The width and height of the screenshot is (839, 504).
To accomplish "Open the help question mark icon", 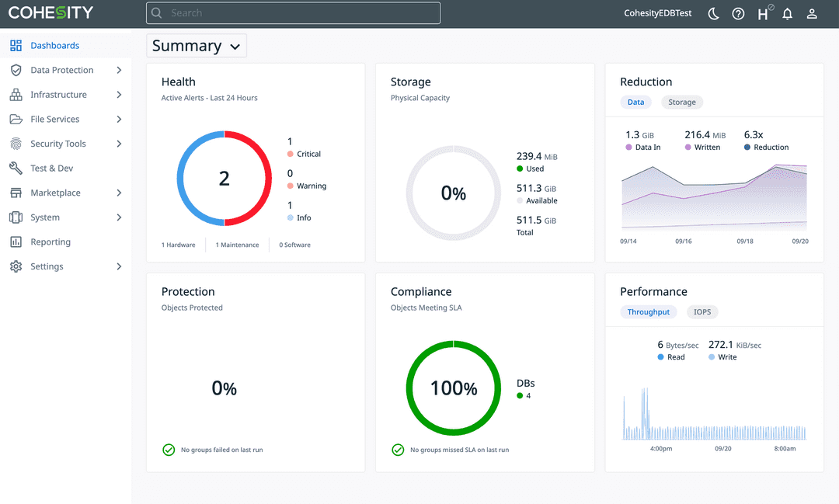I will click(x=738, y=13).
